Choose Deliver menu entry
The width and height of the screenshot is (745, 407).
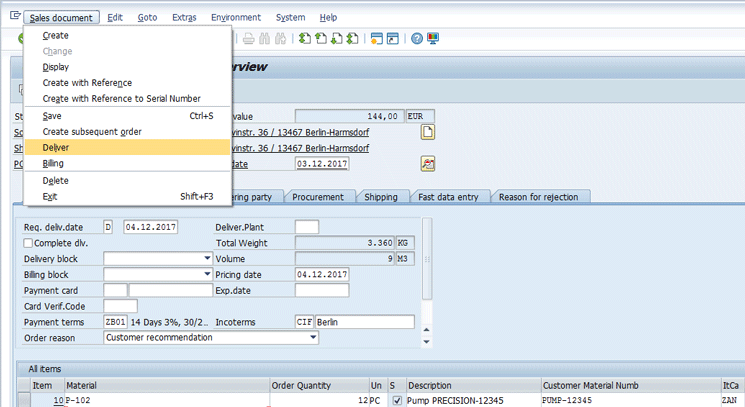tap(127, 147)
